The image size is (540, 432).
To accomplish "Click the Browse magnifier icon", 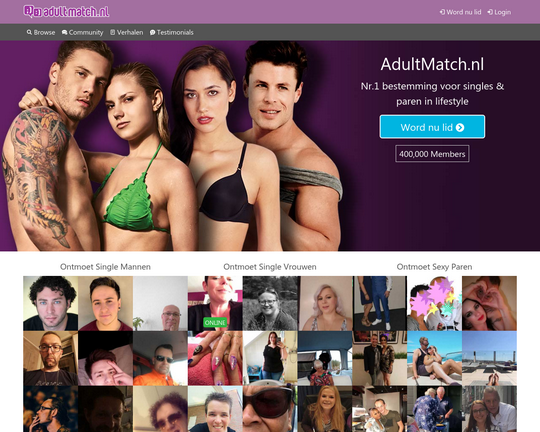I will (x=29, y=32).
